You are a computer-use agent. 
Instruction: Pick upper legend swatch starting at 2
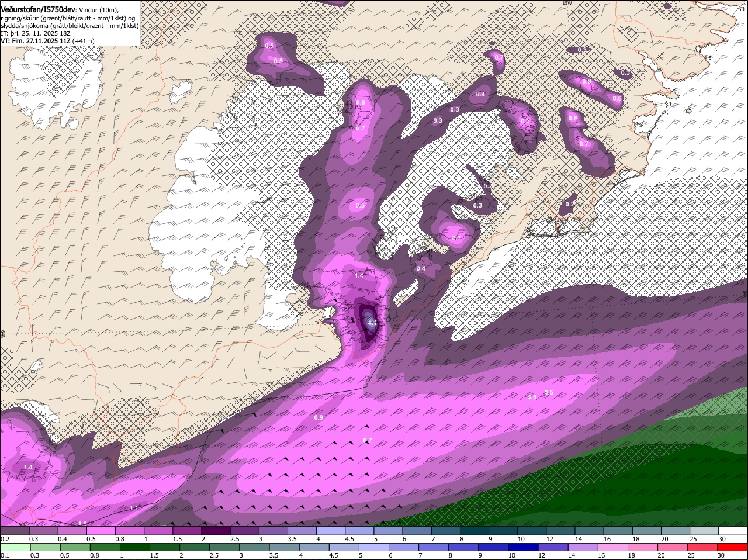[216, 531]
